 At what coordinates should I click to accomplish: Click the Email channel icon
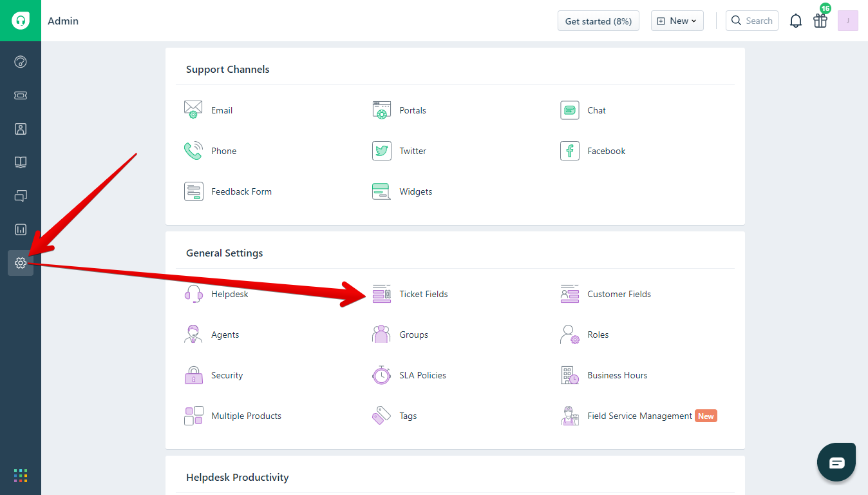[x=193, y=110]
